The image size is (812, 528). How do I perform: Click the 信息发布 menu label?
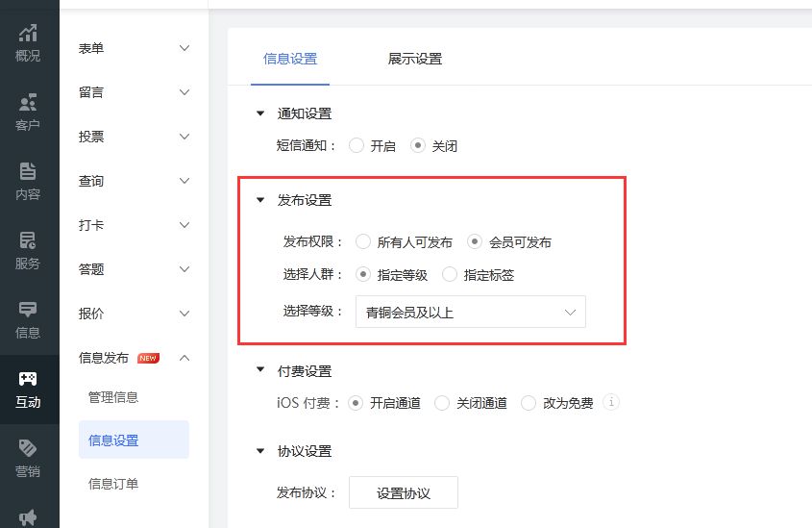[x=104, y=358]
